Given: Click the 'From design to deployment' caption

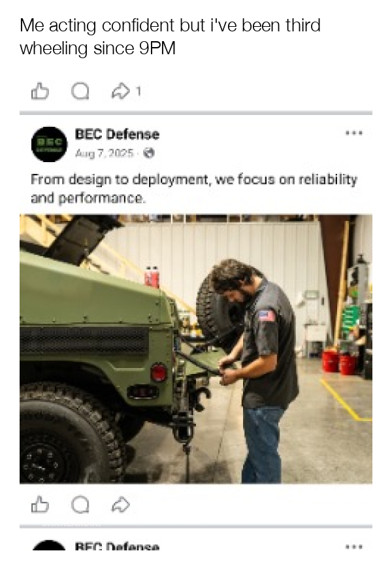Looking at the screenshot, I should coord(194,188).
